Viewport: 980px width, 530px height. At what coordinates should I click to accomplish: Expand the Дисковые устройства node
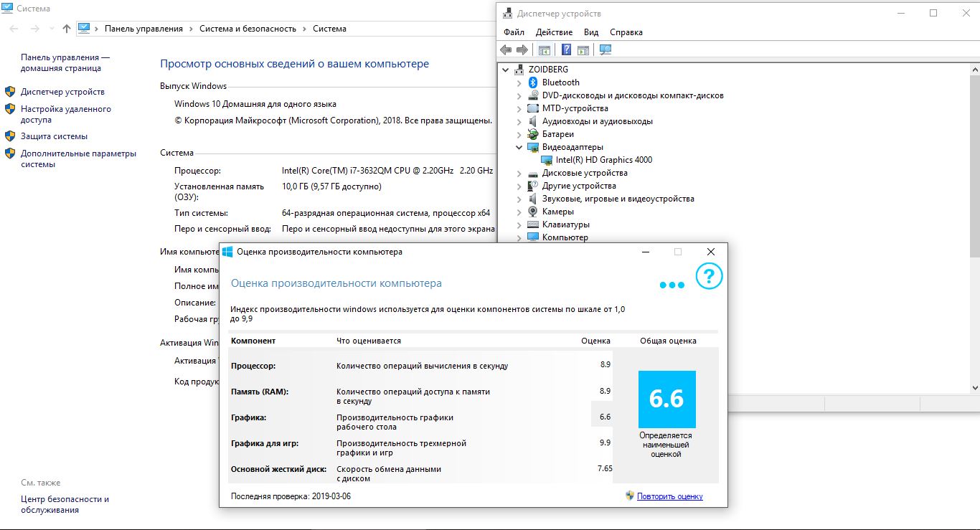(519, 173)
